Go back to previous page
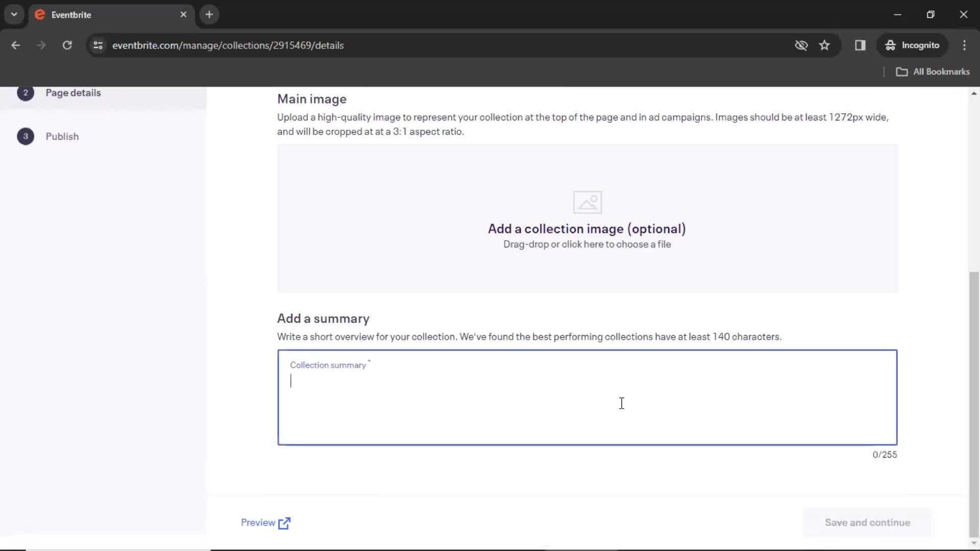980x551 pixels. (16, 45)
